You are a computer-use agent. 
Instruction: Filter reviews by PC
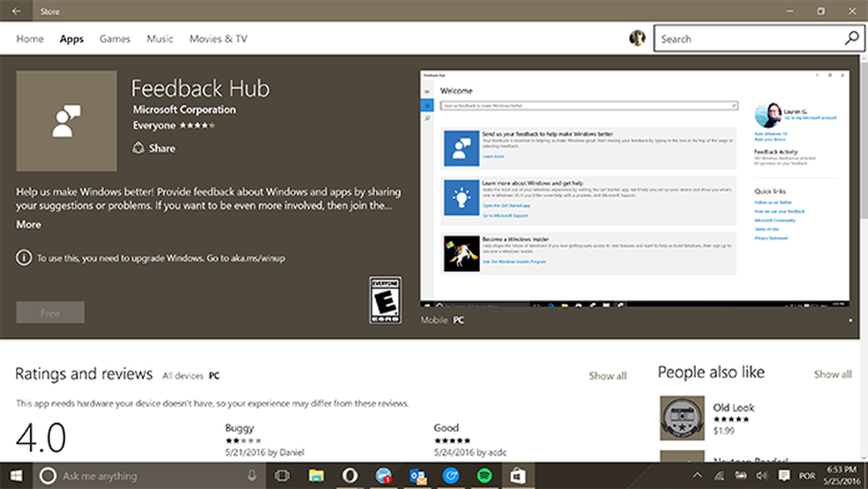pos(214,375)
